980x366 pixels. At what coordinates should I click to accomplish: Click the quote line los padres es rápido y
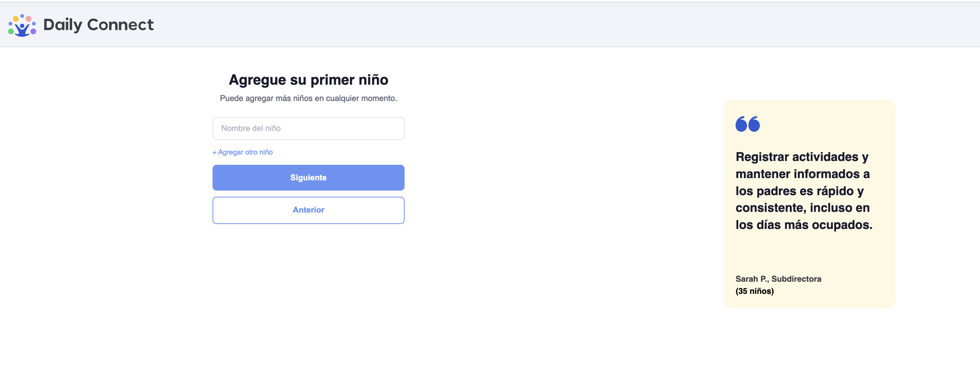pyautogui.click(x=800, y=191)
